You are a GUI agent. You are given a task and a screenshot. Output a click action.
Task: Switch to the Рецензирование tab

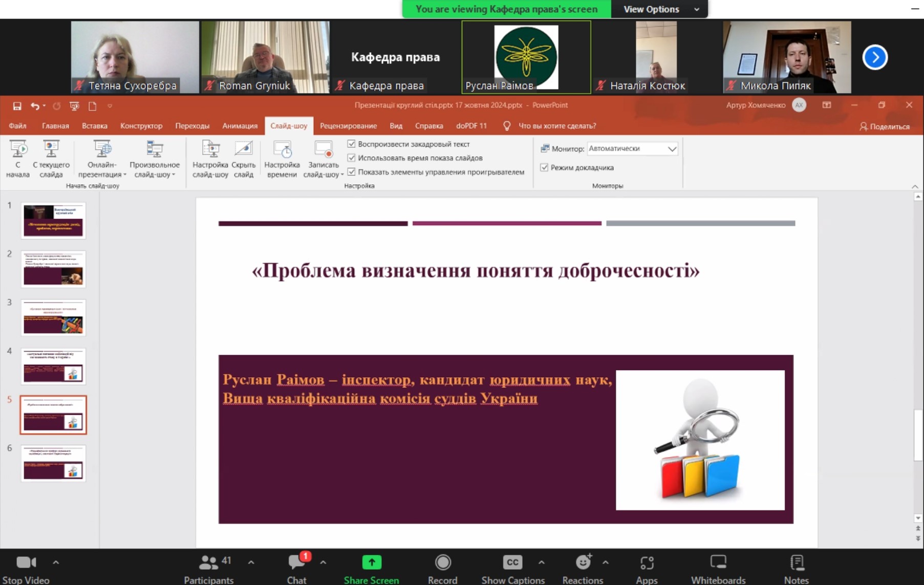click(x=348, y=126)
